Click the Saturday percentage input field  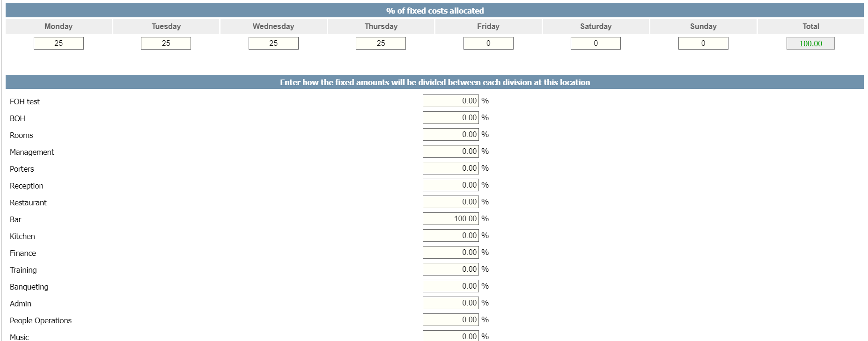point(596,44)
